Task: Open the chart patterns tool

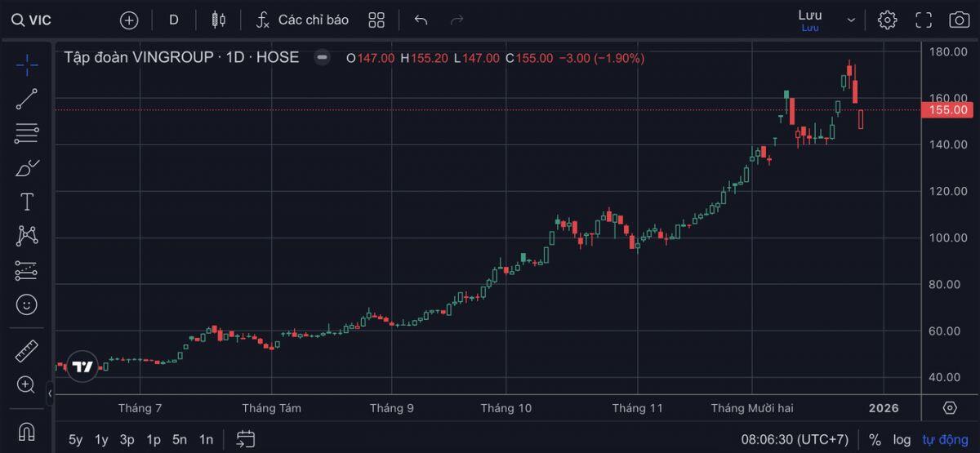Action: (x=27, y=237)
